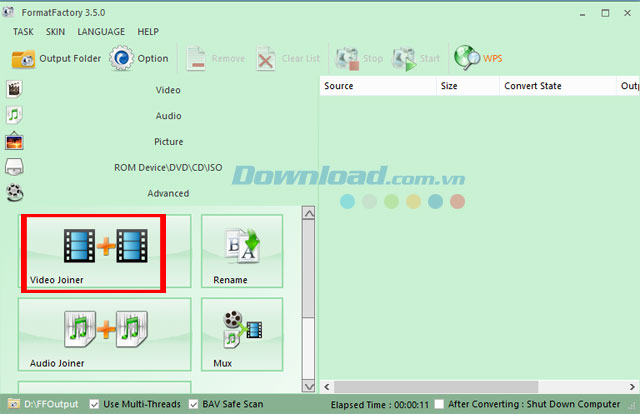The height and width of the screenshot is (414, 640).
Task: Click the Elapsed Time readout
Action: point(380,405)
